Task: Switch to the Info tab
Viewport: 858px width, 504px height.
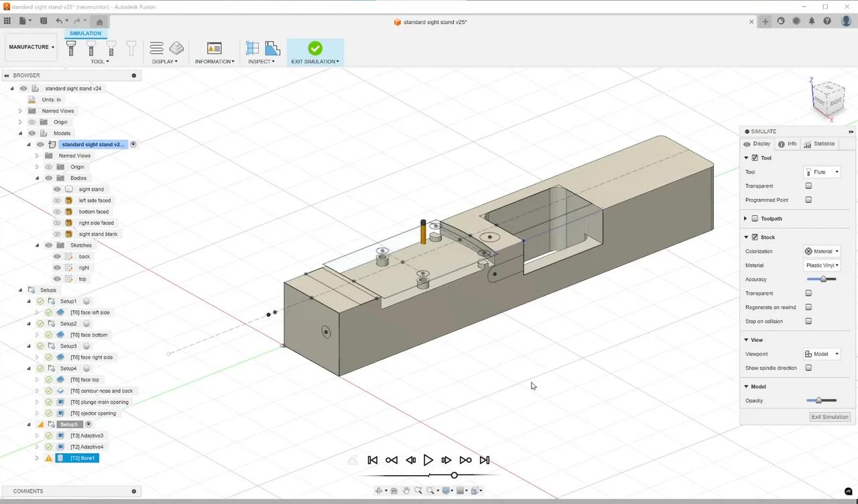Action: tap(788, 144)
